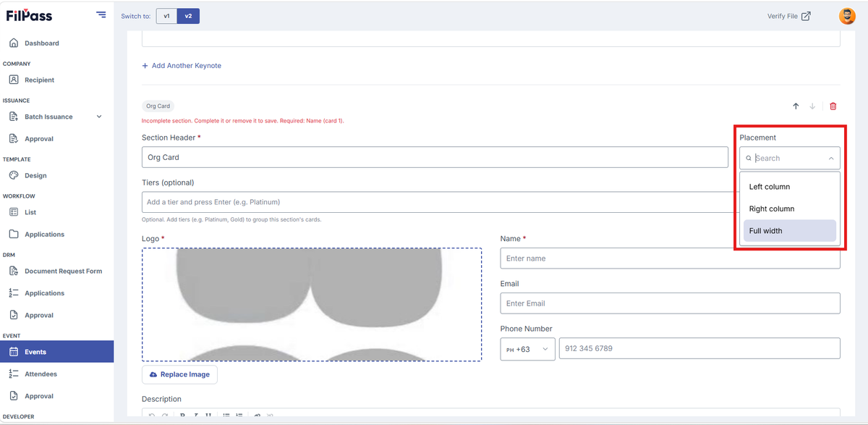The height and width of the screenshot is (425, 868).
Task: Open the PH +63 country code dropdown
Action: pos(527,349)
